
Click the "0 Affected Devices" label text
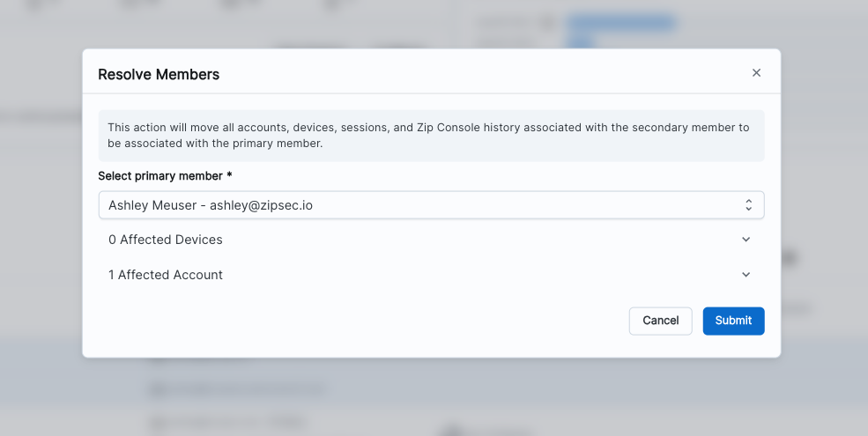pos(166,240)
